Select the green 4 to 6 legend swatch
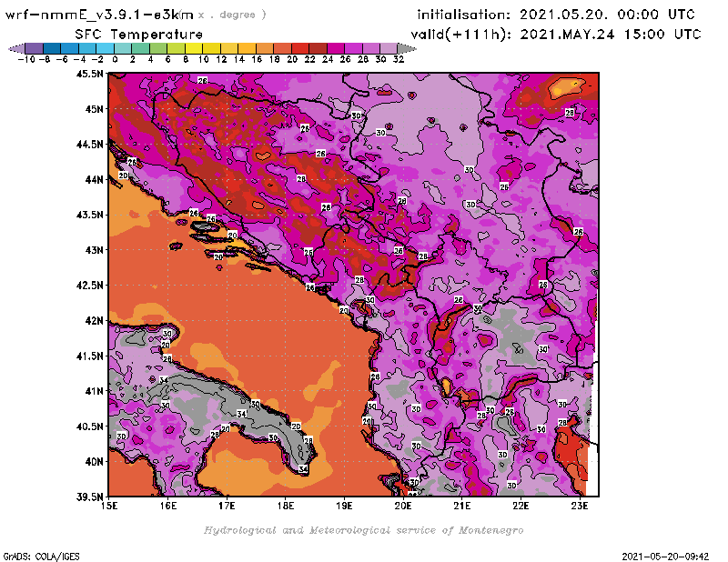Image resolution: width=728 pixels, height=562 pixels. click(158, 48)
